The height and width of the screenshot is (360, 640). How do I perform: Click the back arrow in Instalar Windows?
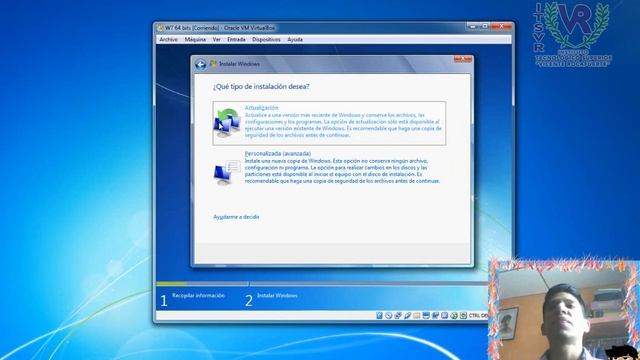(x=200, y=64)
